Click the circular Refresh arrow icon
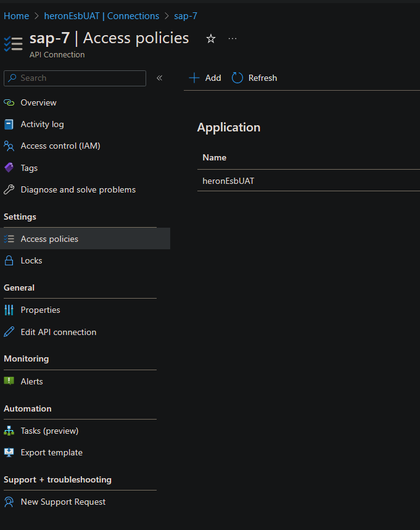The height and width of the screenshot is (530, 420). [237, 78]
